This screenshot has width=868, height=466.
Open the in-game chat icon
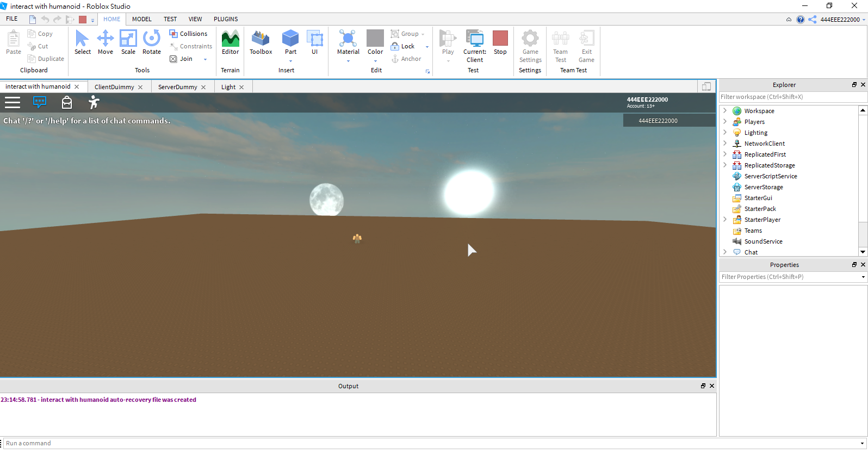coord(40,102)
